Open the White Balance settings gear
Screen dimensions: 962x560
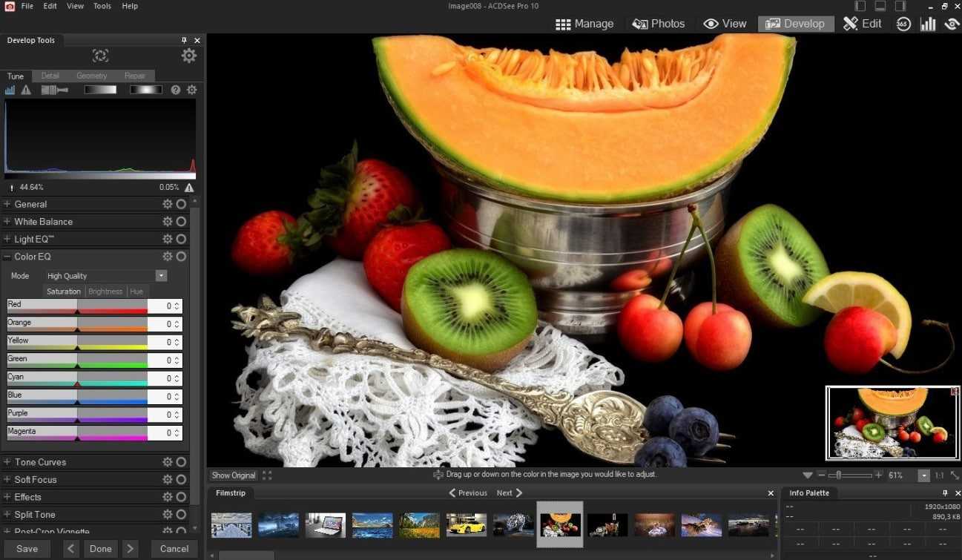(168, 221)
